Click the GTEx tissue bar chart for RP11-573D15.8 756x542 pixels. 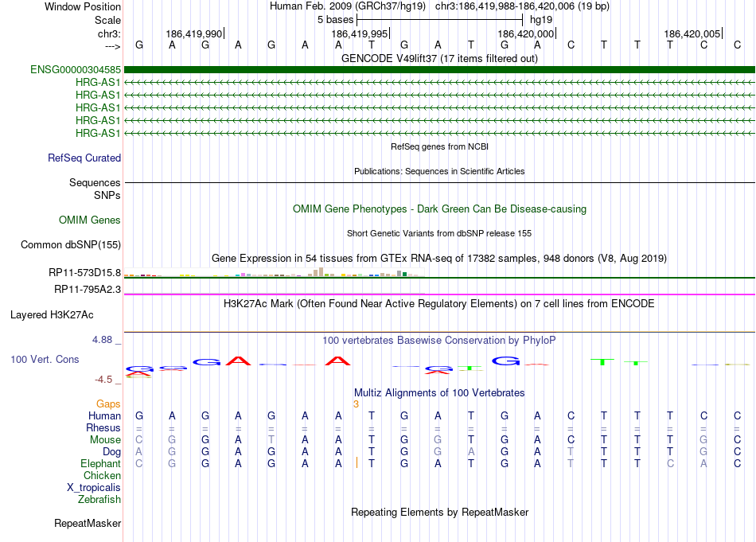click(274, 272)
